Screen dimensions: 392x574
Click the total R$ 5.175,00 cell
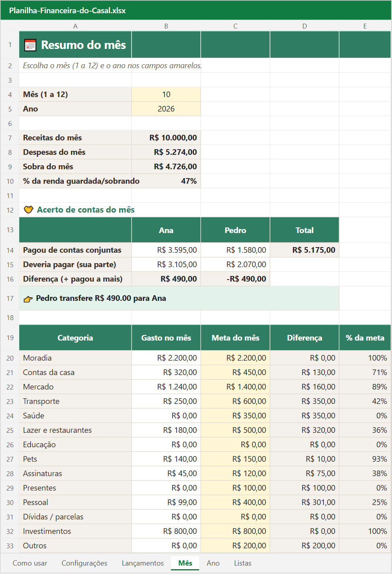(305, 250)
